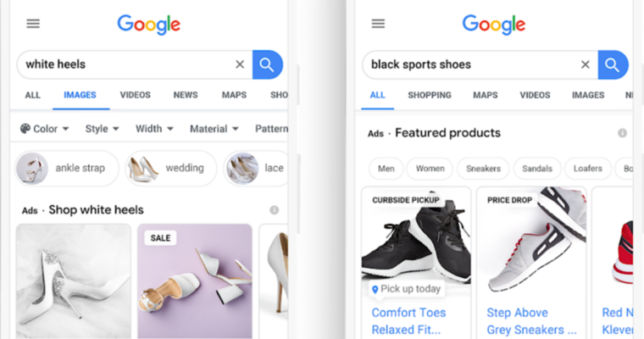Click blue search button for black sports shoes
644x339 pixels.
613,65
